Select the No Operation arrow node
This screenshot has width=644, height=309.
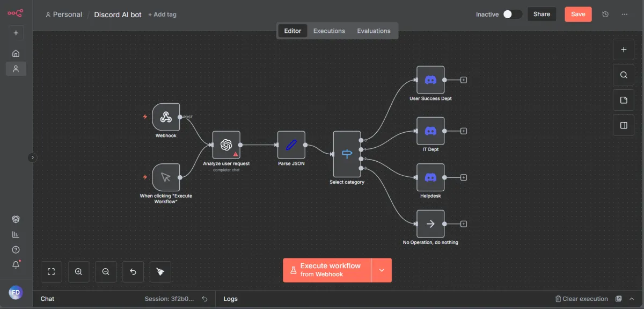pos(430,224)
